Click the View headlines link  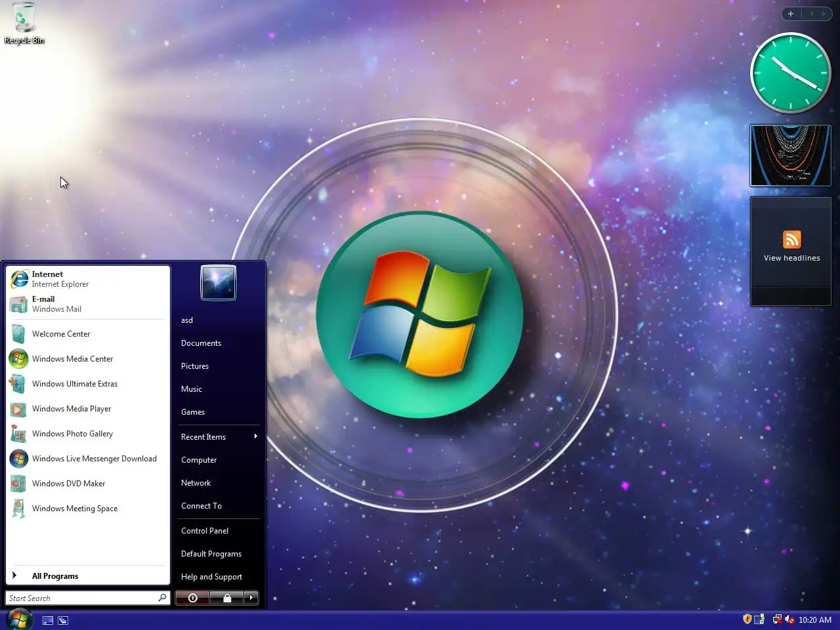pyautogui.click(x=792, y=258)
